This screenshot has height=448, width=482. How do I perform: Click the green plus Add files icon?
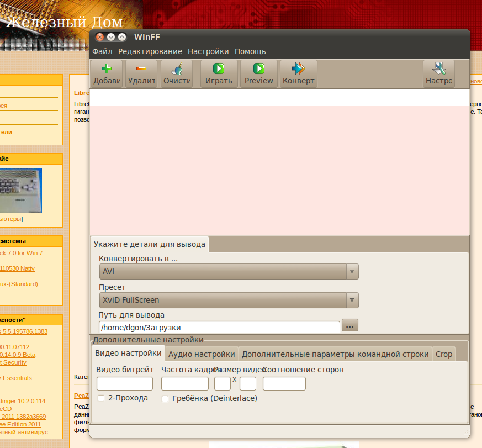(x=107, y=69)
